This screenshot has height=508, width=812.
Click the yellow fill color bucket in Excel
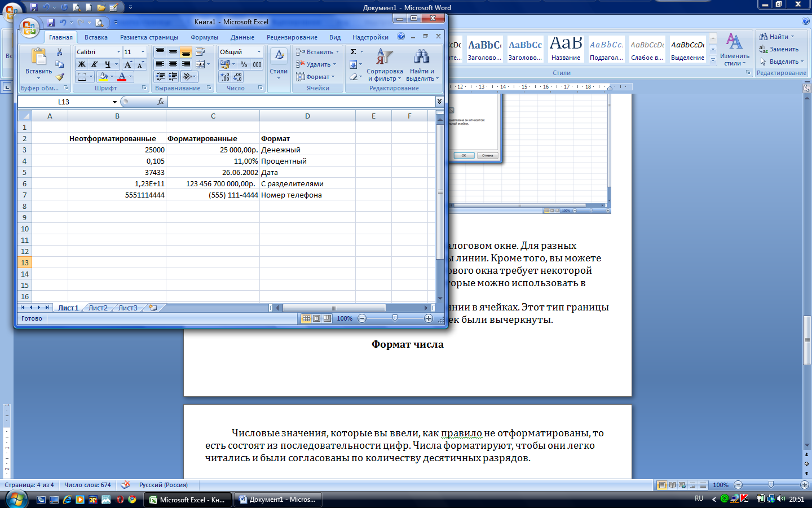click(x=103, y=77)
